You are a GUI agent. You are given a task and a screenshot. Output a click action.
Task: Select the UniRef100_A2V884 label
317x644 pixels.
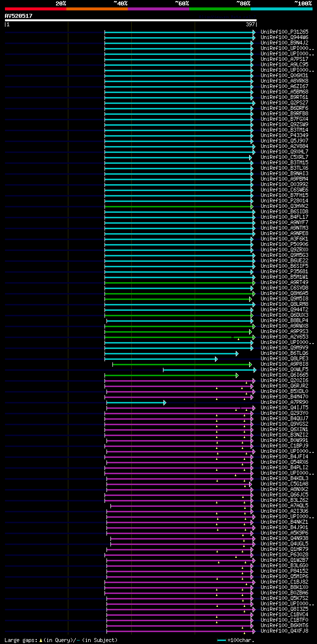(284, 147)
